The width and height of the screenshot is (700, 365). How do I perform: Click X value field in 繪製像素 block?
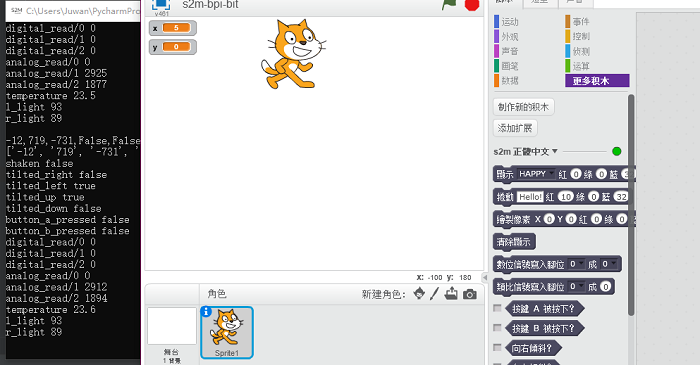point(549,219)
